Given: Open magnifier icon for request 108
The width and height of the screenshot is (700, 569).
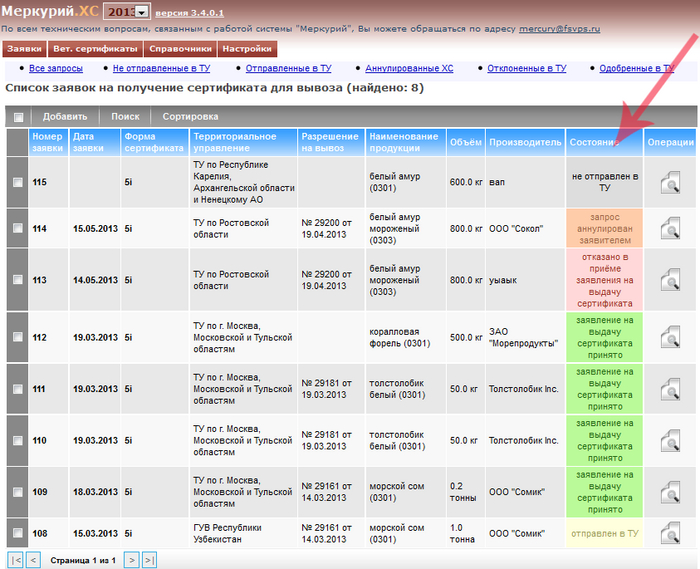Looking at the screenshot, I should (669, 532).
